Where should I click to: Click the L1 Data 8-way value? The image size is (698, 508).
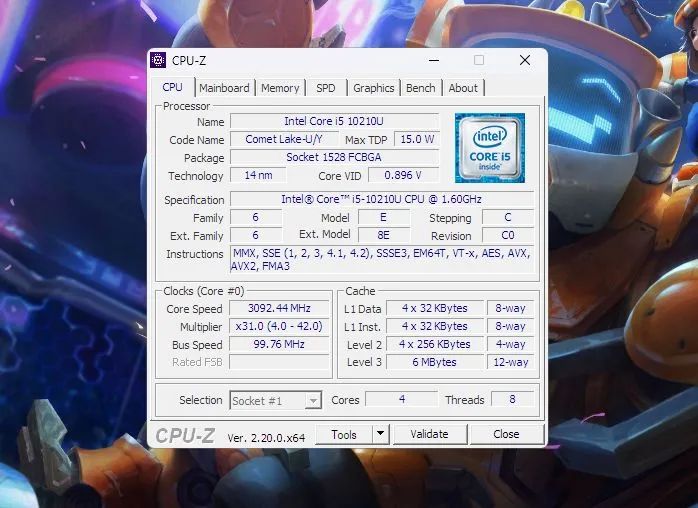click(510, 308)
